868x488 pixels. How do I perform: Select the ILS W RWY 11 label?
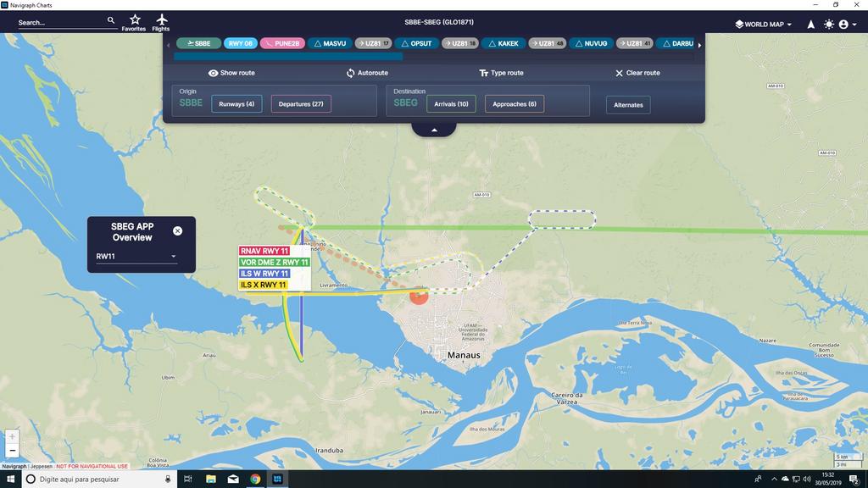coord(264,274)
